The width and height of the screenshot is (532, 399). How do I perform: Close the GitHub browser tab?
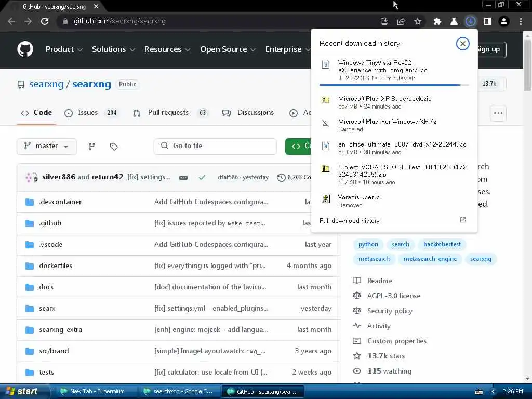96,6
